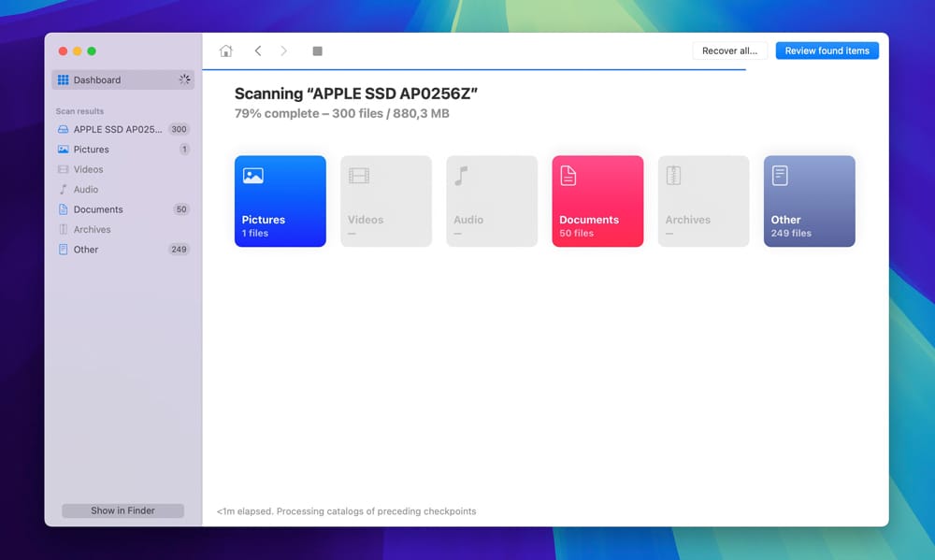Image resolution: width=935 pixels, height=560 pixels.
Task: Click the Documents file icon in the sidebar
Action: pos(62,208)
